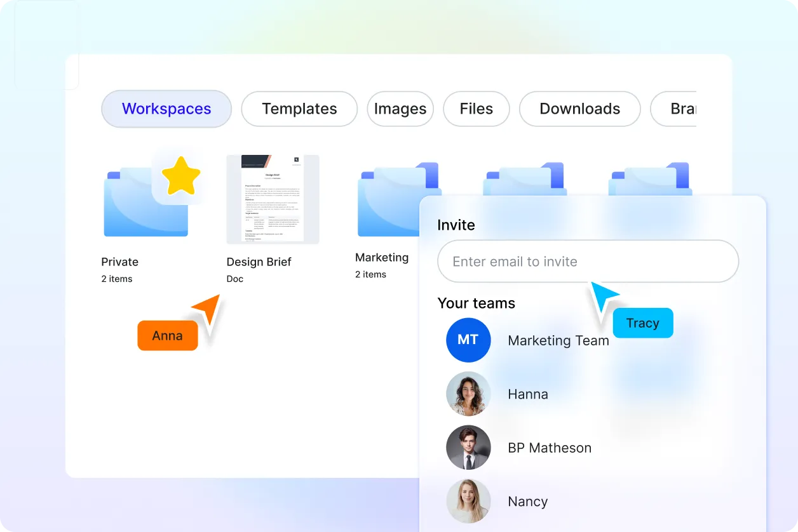Click the yellow star favorite badge
Screen dimensions: 798x532
tap(181, 176)
